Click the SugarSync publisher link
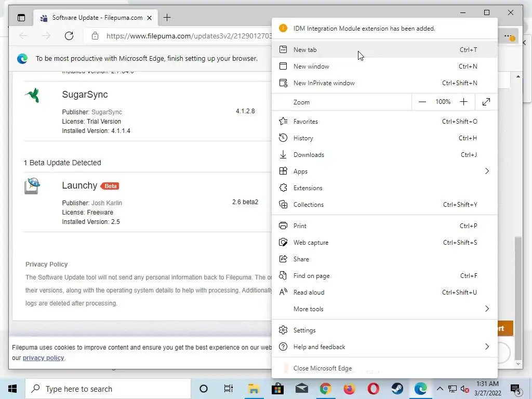Screen dimensions: 532x399 click(x=107, y=112)
